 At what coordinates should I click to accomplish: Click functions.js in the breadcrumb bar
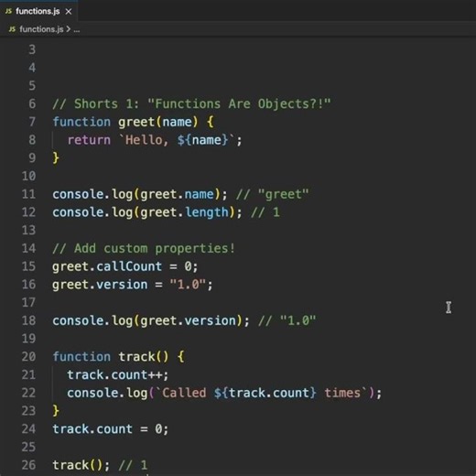[41, 29]
